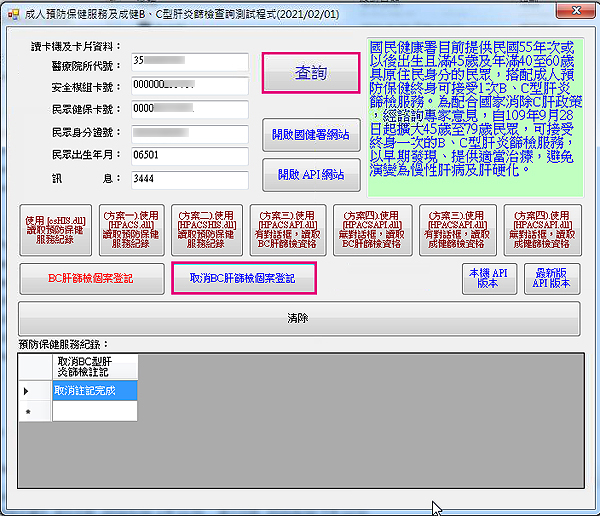This screenshot has height=516, width=600.
Task: Open the 國健署網站 website button
Action: (310, 134)
